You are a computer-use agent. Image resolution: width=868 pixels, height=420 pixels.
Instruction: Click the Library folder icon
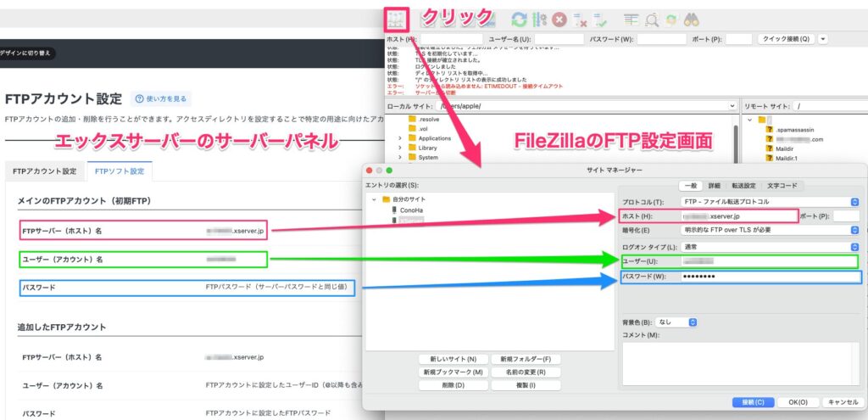412,148
